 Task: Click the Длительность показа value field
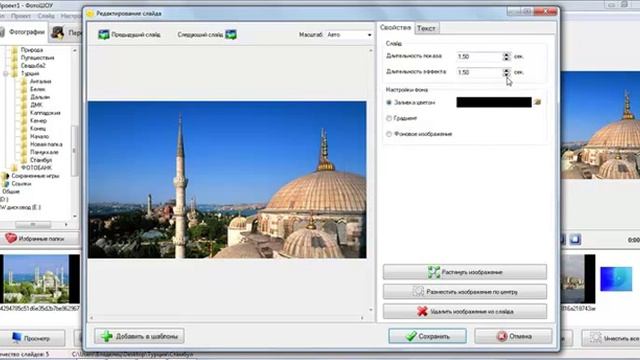480,56
